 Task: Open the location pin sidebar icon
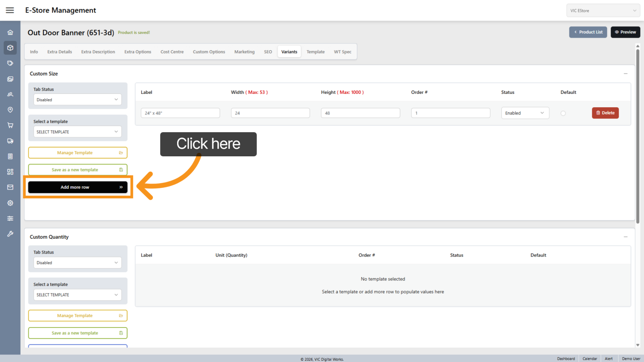[x=10, y=110]
